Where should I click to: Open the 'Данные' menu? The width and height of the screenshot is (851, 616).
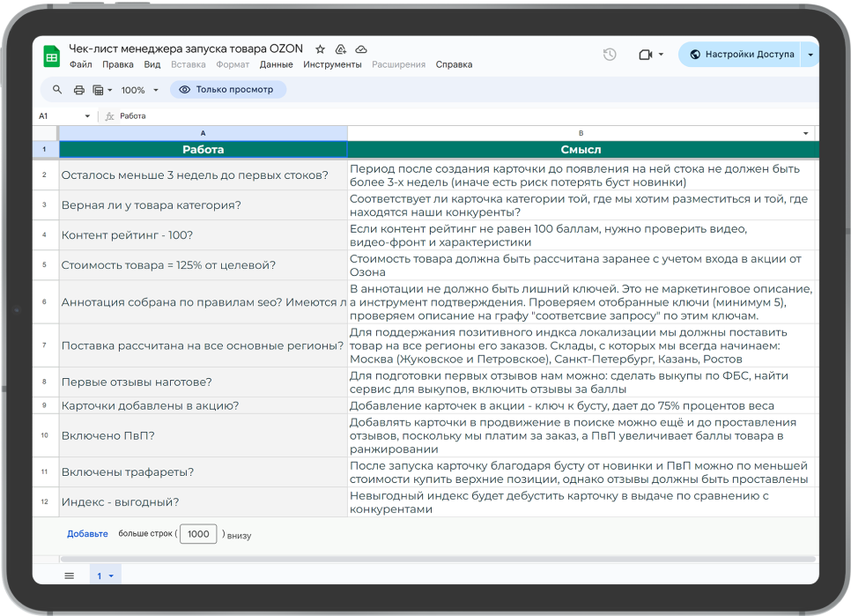[x=277, y=64]
